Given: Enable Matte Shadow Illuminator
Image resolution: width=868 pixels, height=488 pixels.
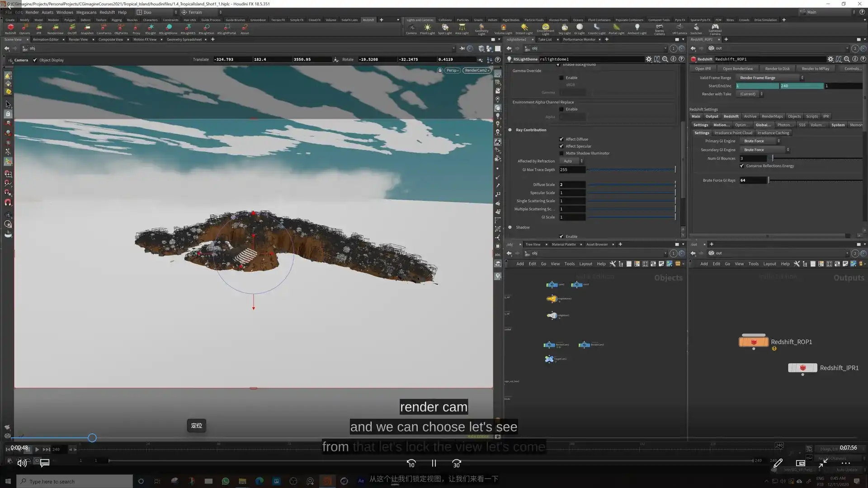Looking at the screenshot, I should tap(561, 153).
